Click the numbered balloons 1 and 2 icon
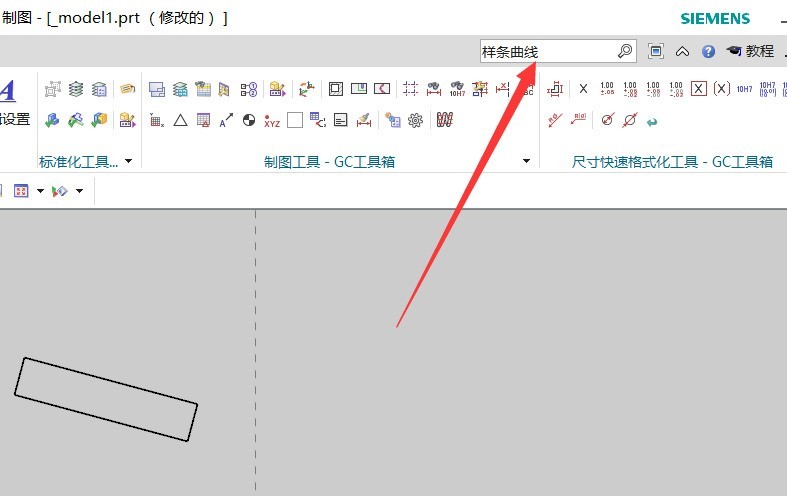The width and height of the screenshot is (787, 496). click(249, 89)
